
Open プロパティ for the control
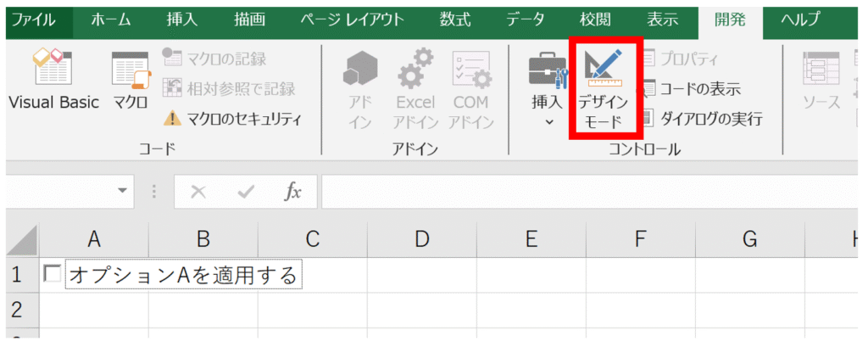click(x=681, y=58)
